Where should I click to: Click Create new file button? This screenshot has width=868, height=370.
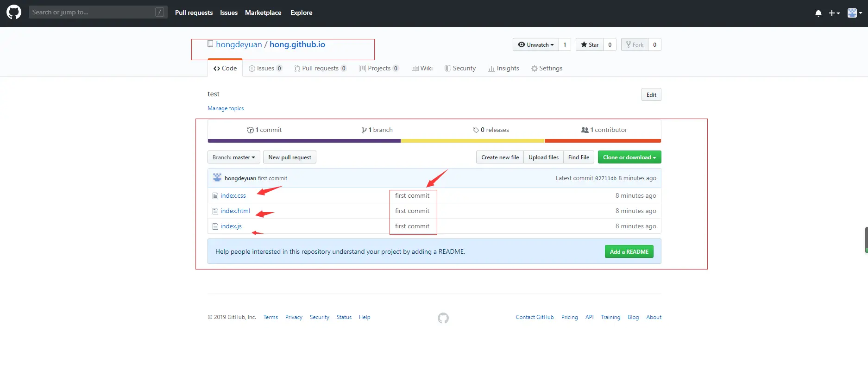[500, 157]
